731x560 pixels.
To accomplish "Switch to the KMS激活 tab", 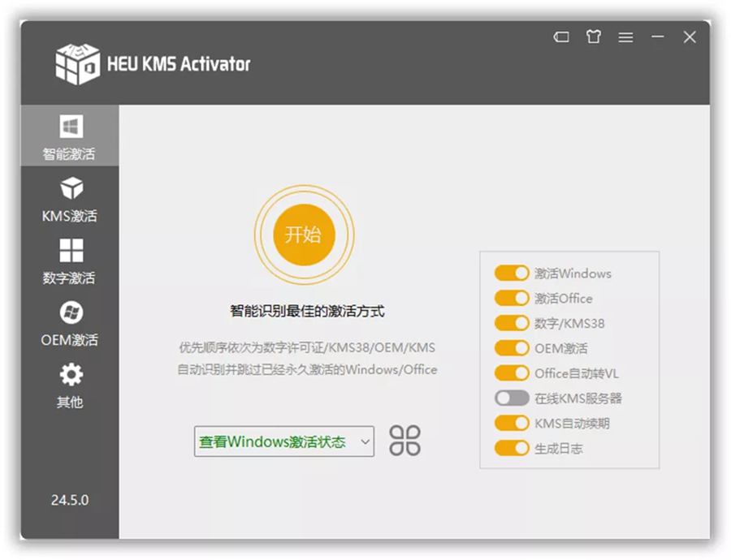I will [70, 199].
